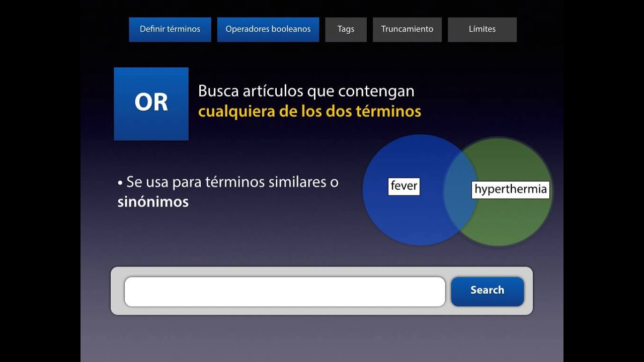
Task: Select the Tags tab
Action: tap(346, 29)
